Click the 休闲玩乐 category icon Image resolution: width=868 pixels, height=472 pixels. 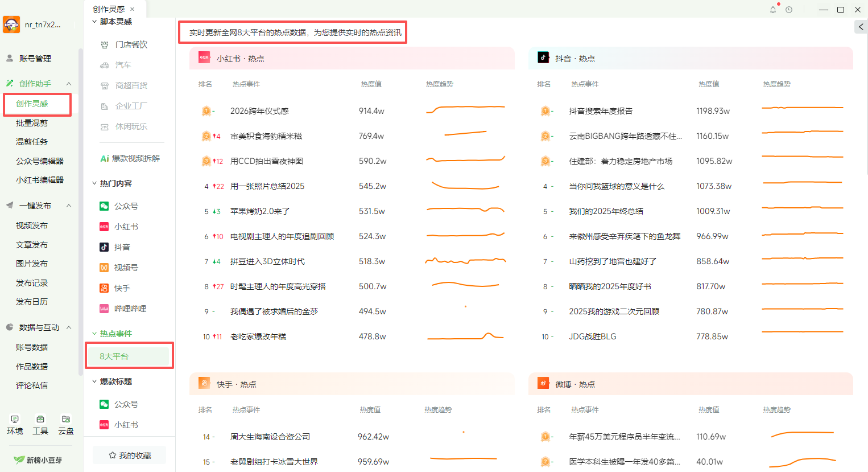coord(105,126)
